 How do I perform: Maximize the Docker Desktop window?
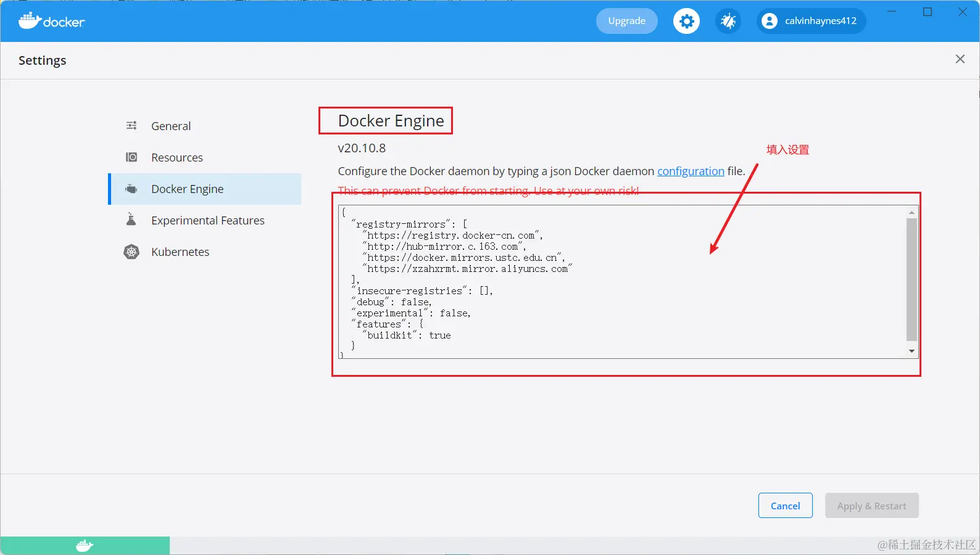[x=928, y=12]
